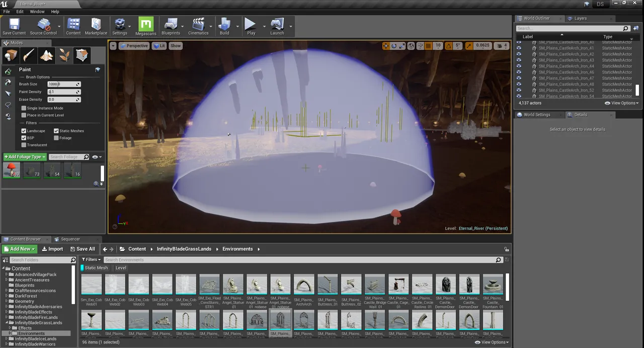Screen dimensions: 644x348
Task: Click Save All in Content Browser
Action: tap(82, 249)
